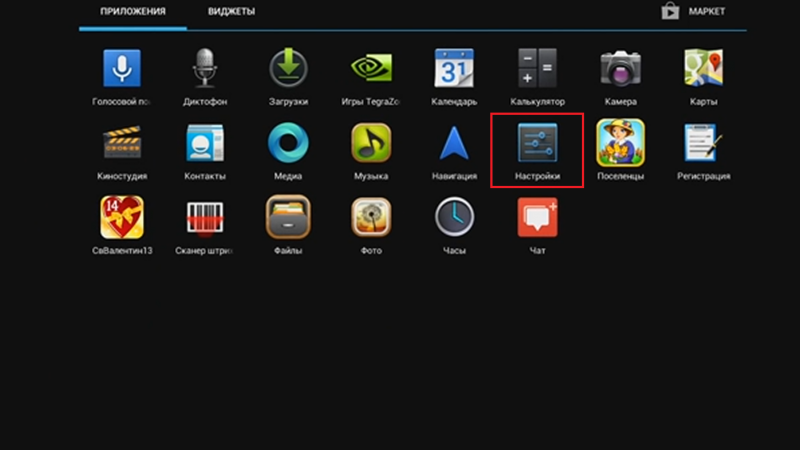This screenshot has height=450, width=800.
Task: Open the Сканер штрихкодов barcode app
Action: coord(204,218)
